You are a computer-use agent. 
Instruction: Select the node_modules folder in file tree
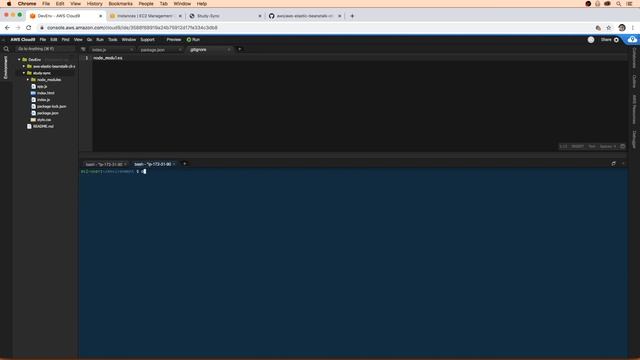coord(49,80)
